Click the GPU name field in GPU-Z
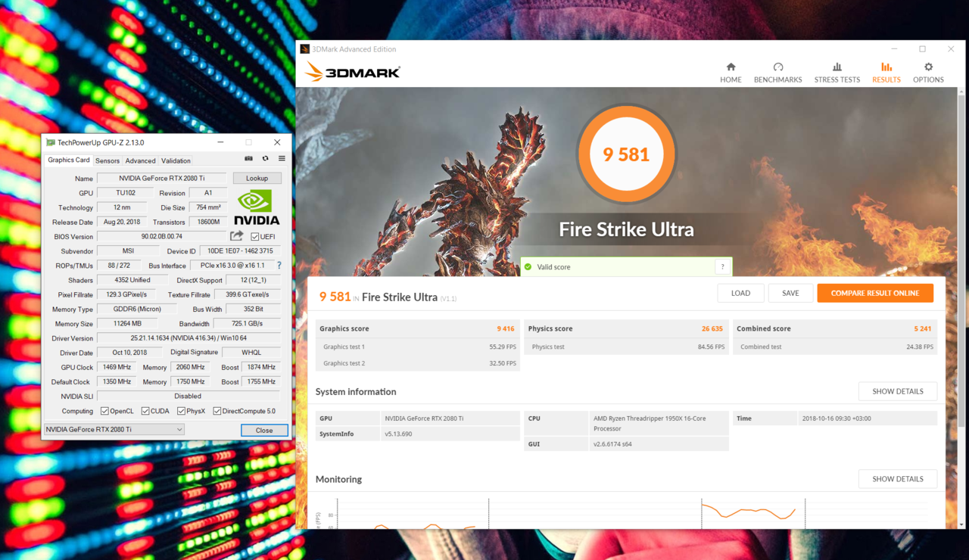This screenshot has width=969, height=560. (161, 179)
